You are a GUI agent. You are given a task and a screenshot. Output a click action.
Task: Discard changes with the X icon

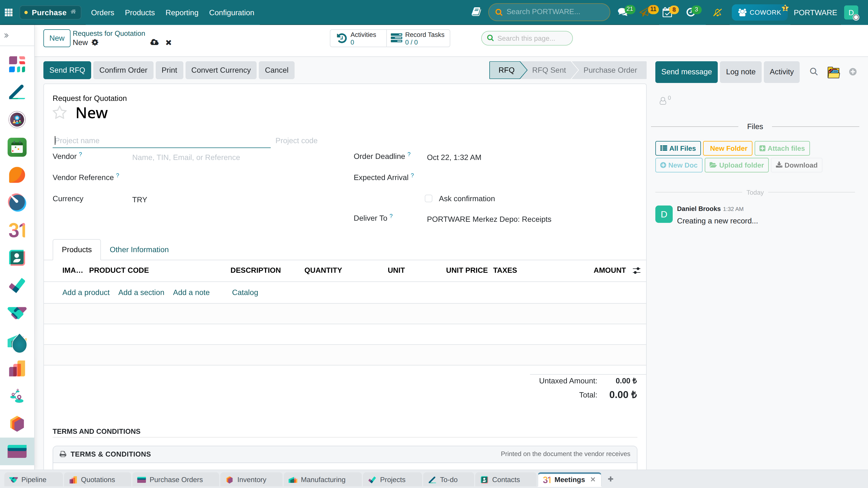pos(168,43)
